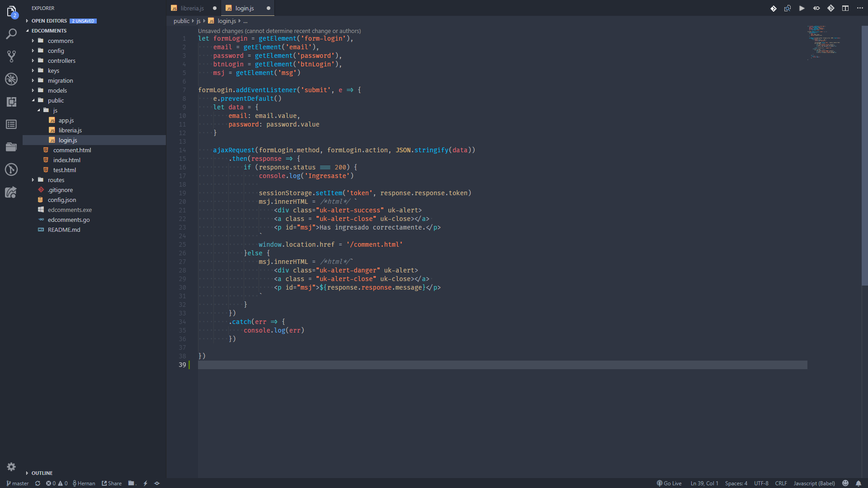Toggle the CRLF line ending setting

point(781,483)
